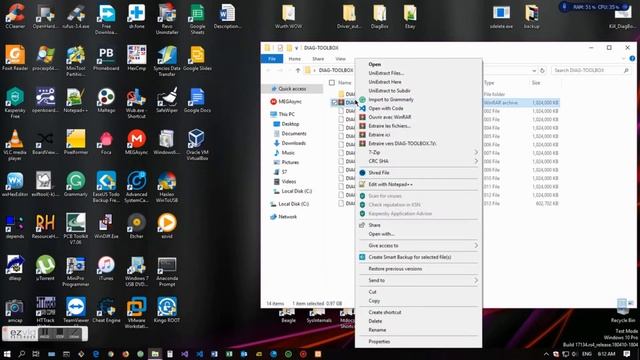
Task: Open the MEGAsync desktop shortcut
Action: point(136,142)
